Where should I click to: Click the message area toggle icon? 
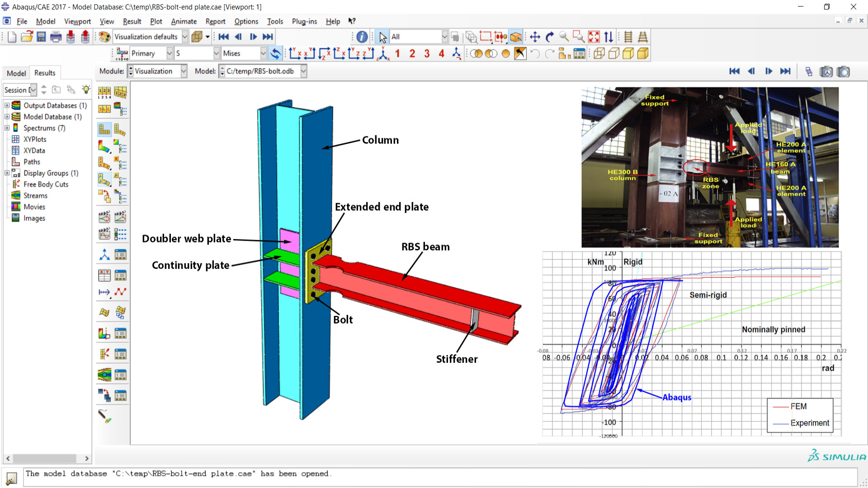click(11, 478)
